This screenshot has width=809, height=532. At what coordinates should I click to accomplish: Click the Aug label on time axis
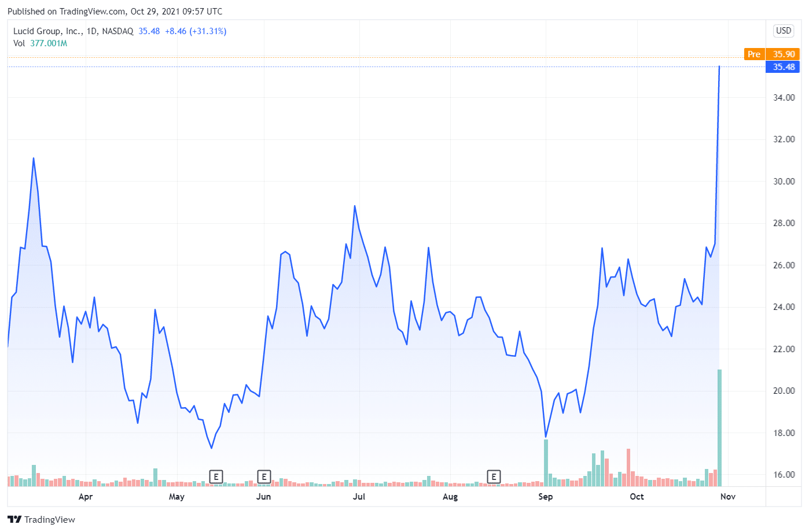coord(450,497)
